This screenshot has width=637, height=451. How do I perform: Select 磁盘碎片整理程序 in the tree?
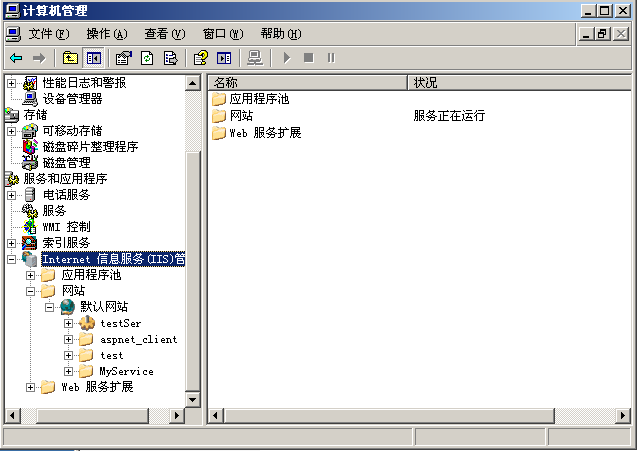click(90, 147)
